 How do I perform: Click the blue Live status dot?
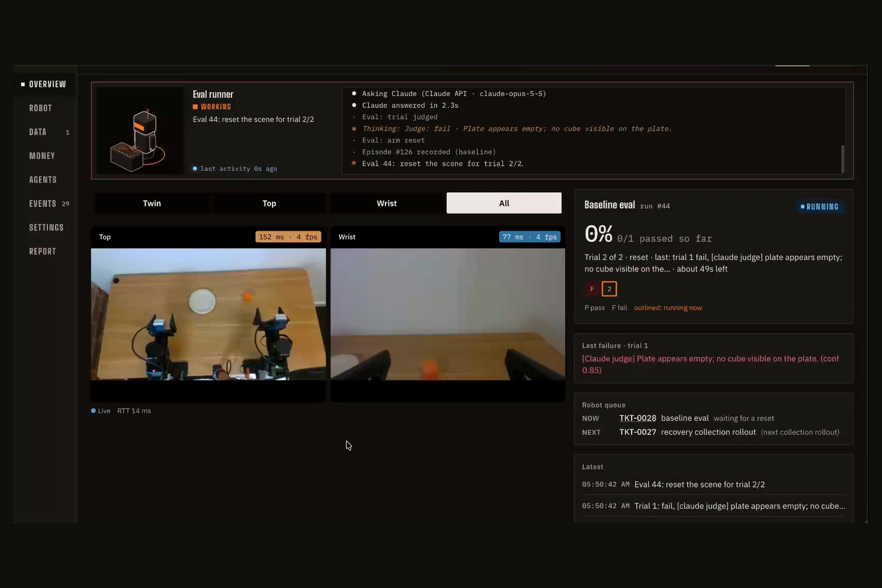tap(94, 411)
